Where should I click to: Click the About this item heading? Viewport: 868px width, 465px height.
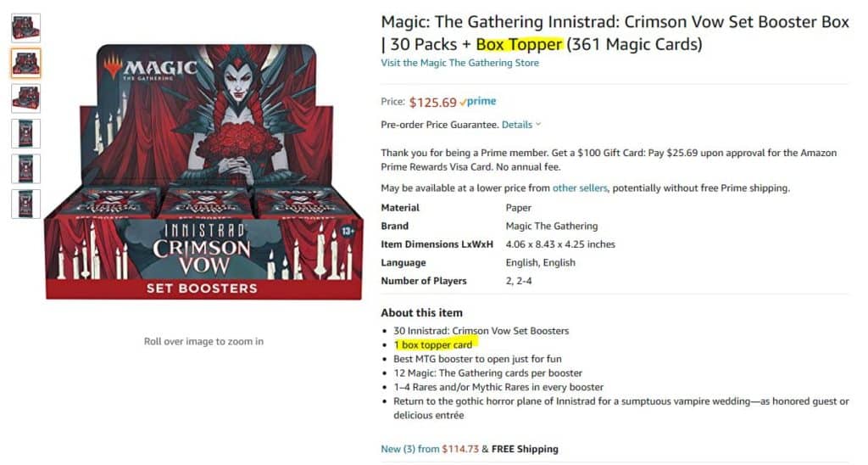(421, 312)
